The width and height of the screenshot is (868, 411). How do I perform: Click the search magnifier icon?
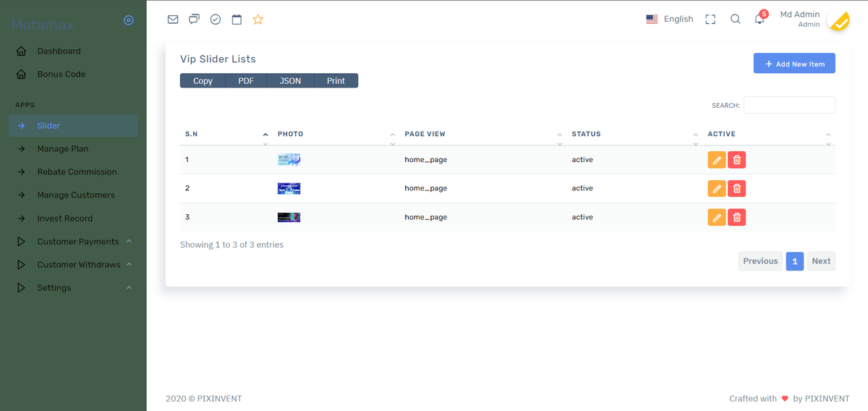tap(736, 20)
